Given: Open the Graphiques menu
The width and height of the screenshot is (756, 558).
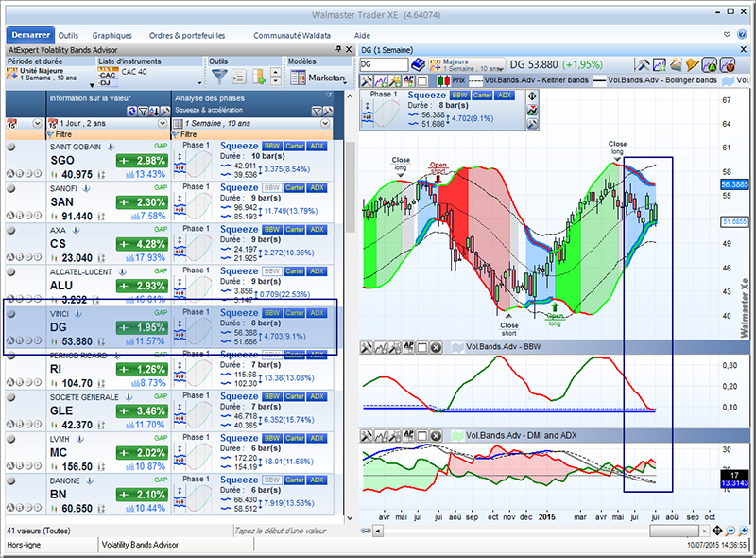Looking at the screenshot, I should pyautogui.click(x=112, y=35).
